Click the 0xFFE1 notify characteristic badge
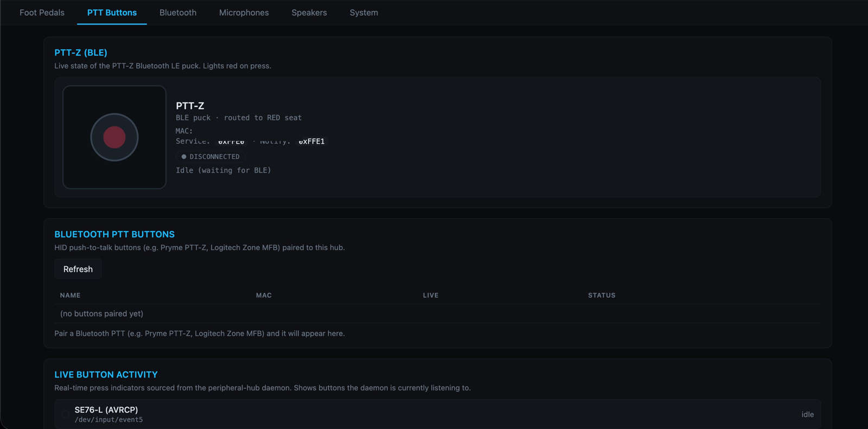 click(x=312, y=142)
